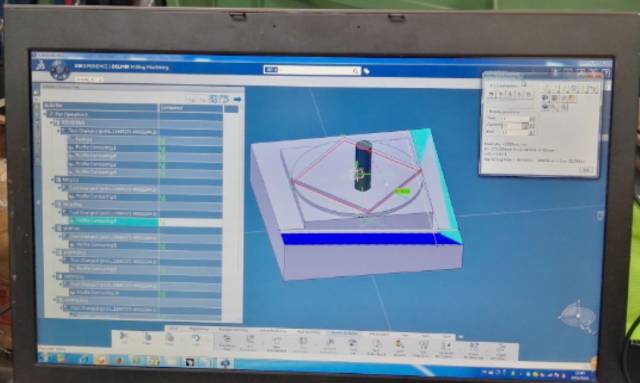
Task: Collapse the Part Operation tree node
Action: tap(46, 115)
